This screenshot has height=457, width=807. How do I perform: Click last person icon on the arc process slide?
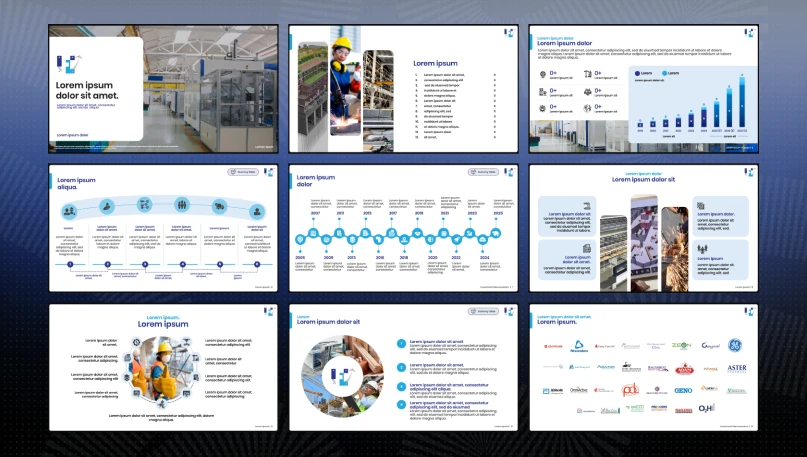click(x=257, y=211)
